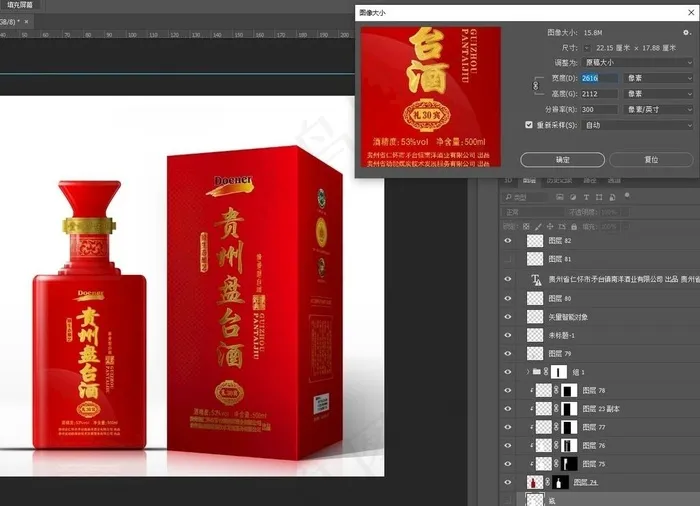Click the mask link icon on 图层 78
Image resolution: width=700 pixels, height=506 pixels.
556,390
